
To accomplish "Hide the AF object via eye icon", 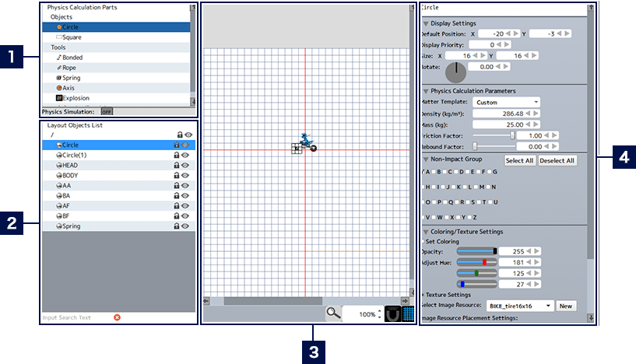I will pos(185,206).
